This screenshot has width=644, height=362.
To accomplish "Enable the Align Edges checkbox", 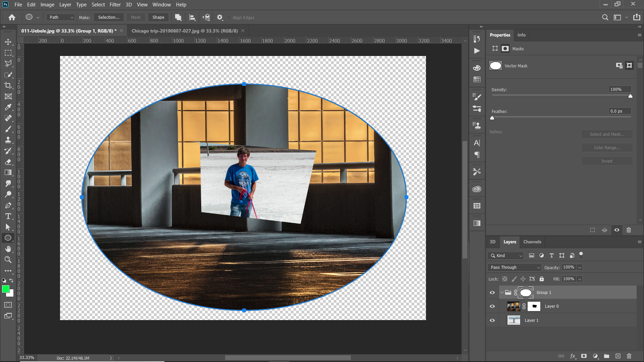I will (229, 18).
